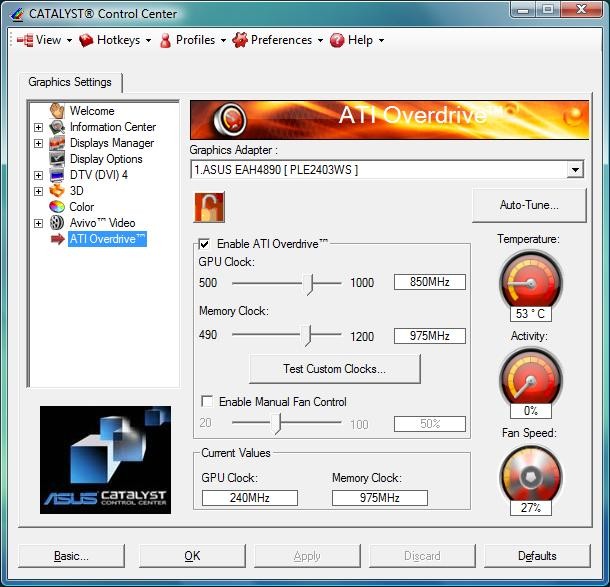
Task: Click the Welcome hand icon in tree
Action: [x=57, y=111]
